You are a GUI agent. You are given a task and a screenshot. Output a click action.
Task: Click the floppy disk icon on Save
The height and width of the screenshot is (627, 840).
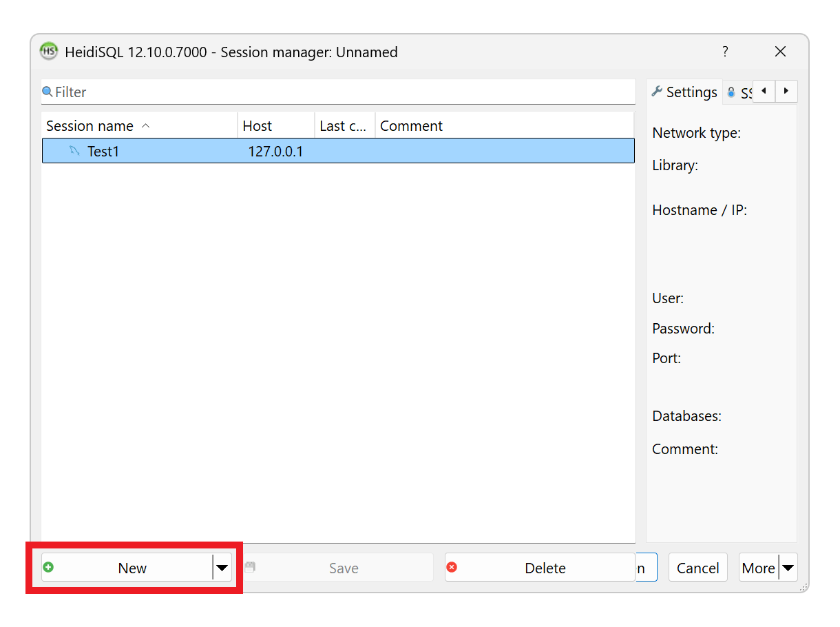pyautogui.click(x=250, y=567)
